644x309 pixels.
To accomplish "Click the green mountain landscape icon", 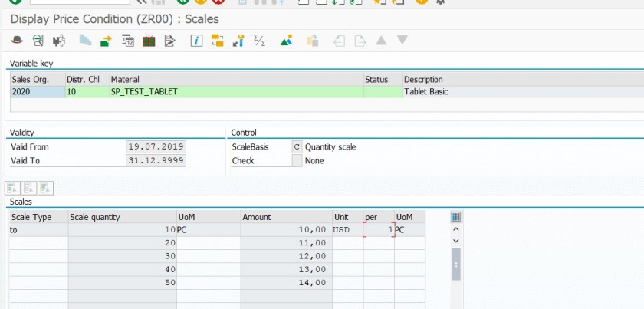I will click(x=286, y=40).
